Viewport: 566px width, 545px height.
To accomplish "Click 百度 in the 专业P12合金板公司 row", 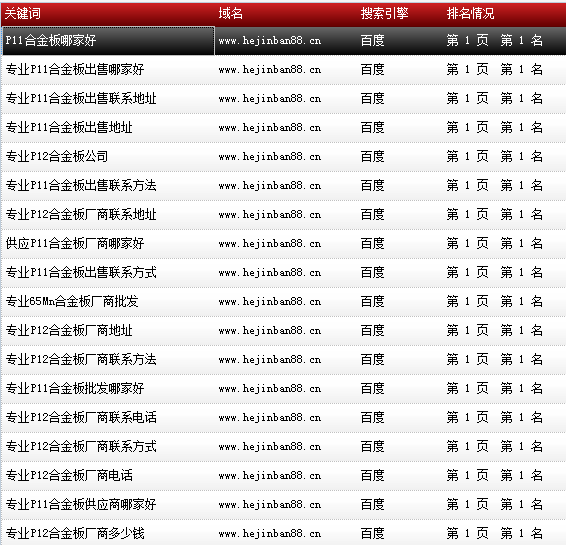I will point(373,156).
